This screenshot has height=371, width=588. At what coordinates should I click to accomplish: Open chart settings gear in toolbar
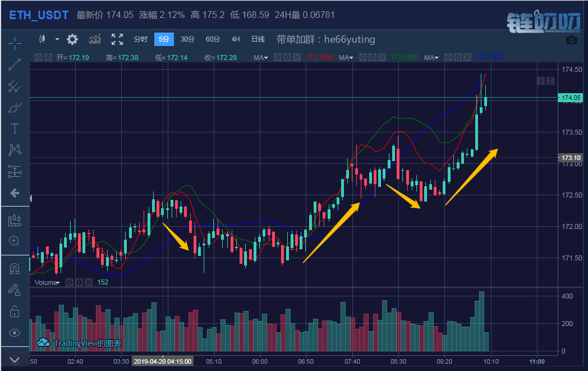pyautogui.click(x=72, y=39)
